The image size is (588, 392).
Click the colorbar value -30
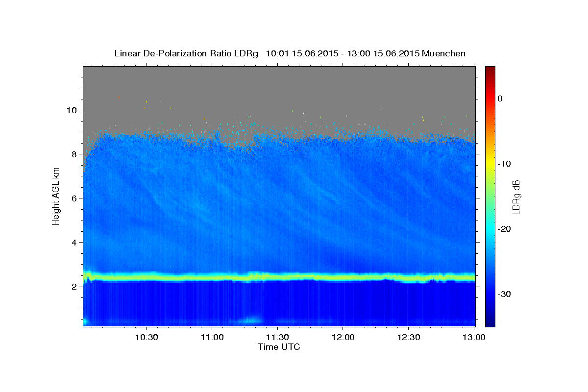pos(504,294)
